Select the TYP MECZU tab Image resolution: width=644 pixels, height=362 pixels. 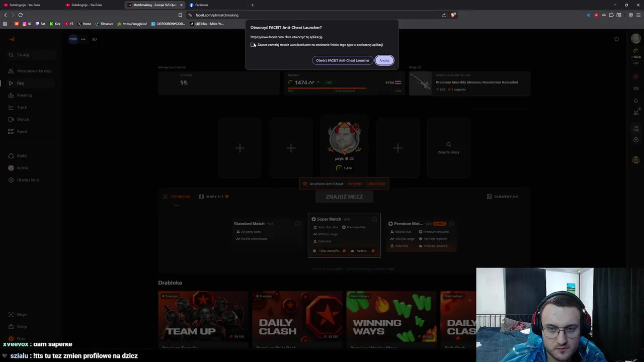[177, 197]
